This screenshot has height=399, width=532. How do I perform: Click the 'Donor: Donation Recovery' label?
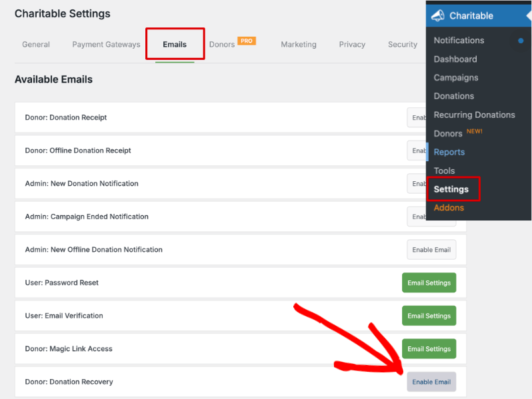pyautogui.click(x=69, y=382)
